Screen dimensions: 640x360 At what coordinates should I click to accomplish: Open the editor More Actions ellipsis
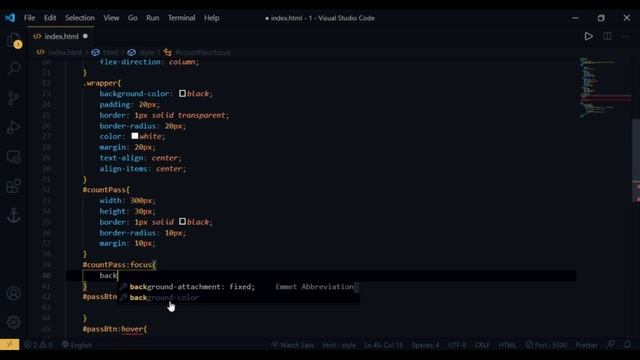tap(625, 36)
